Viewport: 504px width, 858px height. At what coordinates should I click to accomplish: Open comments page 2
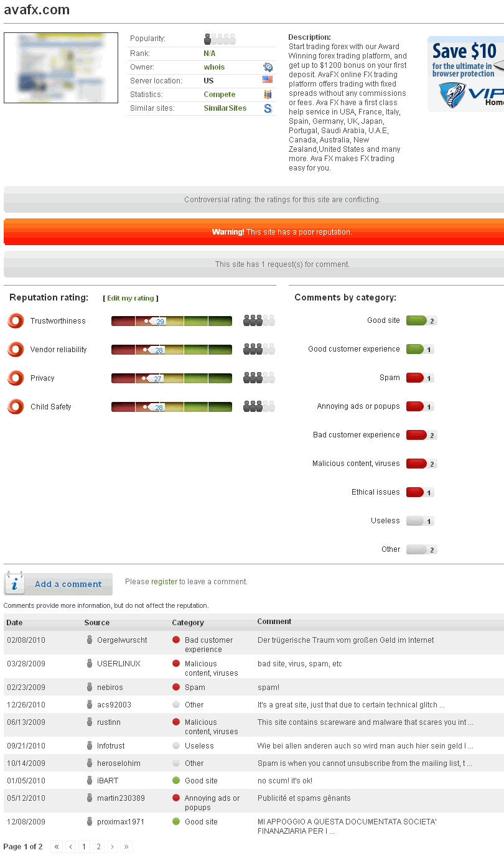(x=98, y=847)
